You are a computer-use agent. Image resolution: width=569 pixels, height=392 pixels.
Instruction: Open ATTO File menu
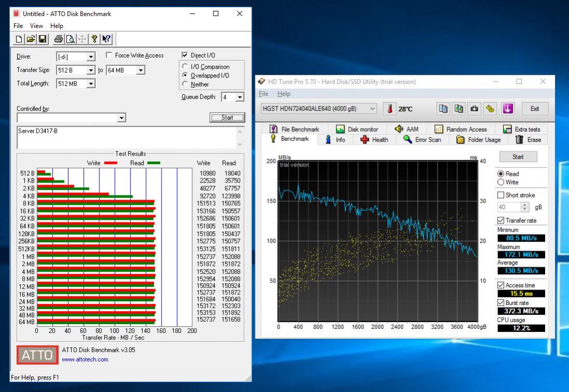coord(18,26)
